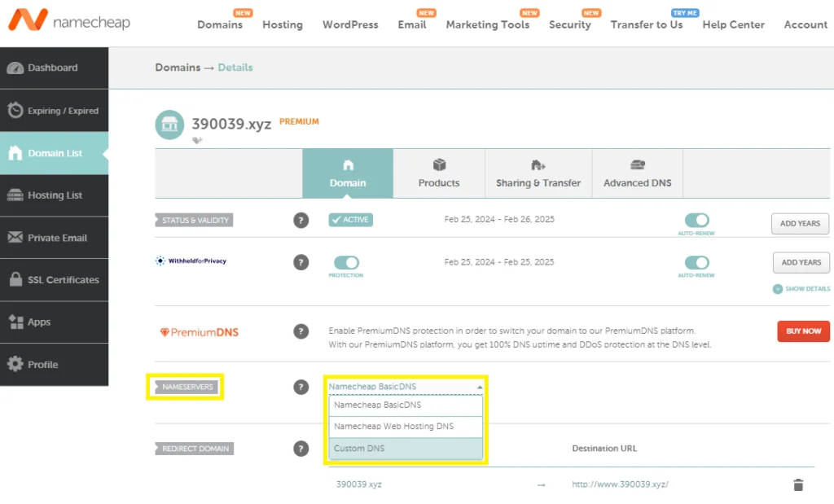Click the privacy date range ending Feb 25, 2025
This screenshot has height=504, width=834.
click(x=499, y=262)
